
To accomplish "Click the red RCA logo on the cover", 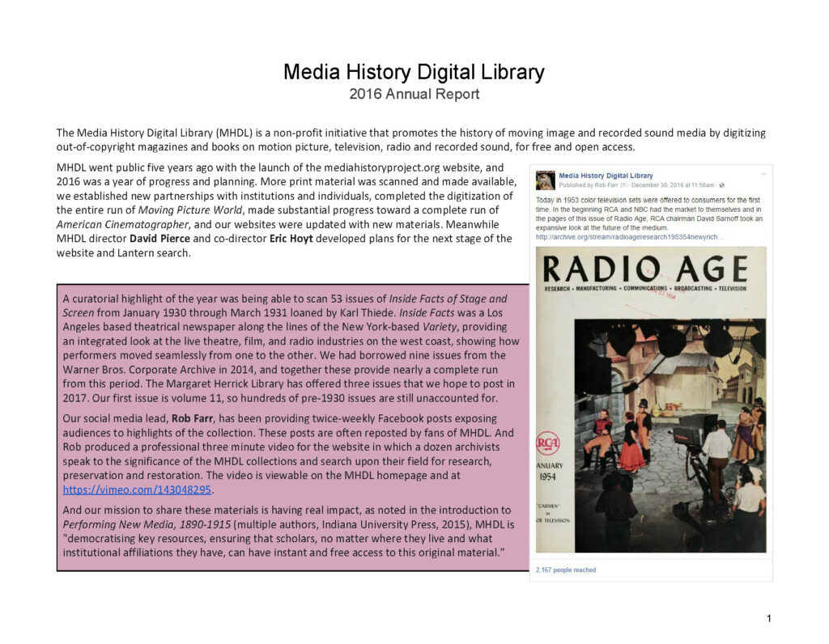I will tap(548, 443).
